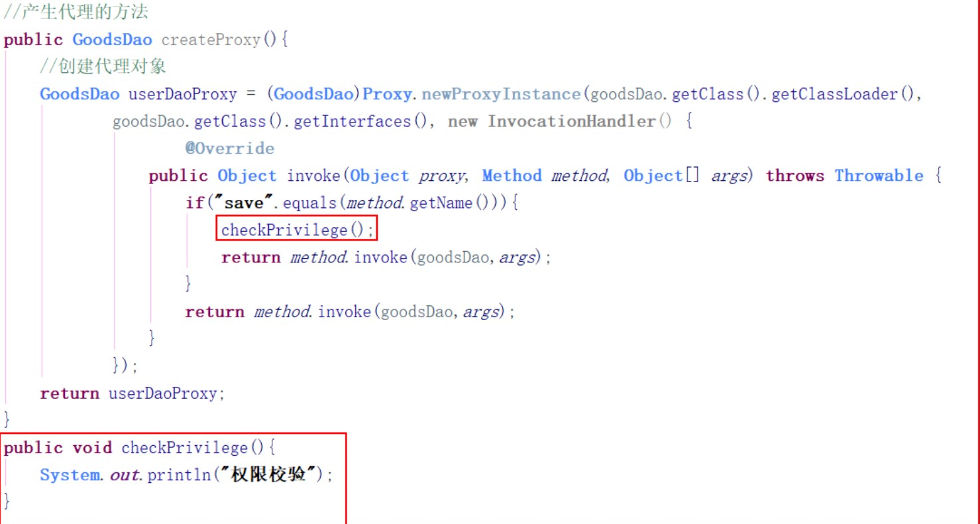Click the "权限校验" string literal

(272, 475)
